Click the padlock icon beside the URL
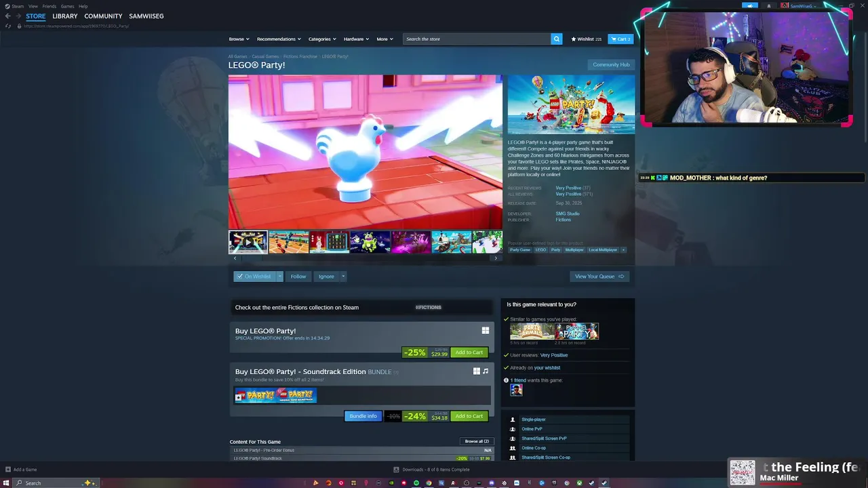868x488 pixels. click(19, 26)
